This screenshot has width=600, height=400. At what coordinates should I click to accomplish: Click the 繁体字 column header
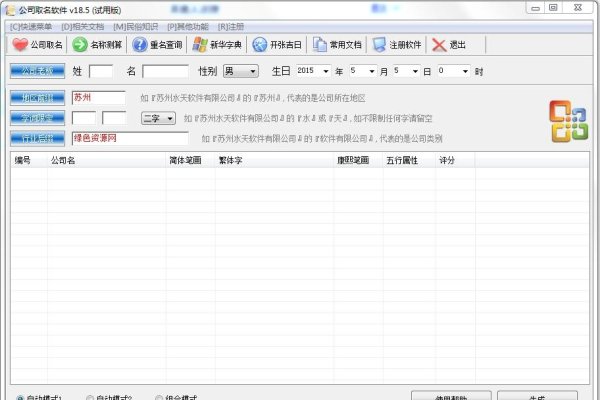click(274, 160)
